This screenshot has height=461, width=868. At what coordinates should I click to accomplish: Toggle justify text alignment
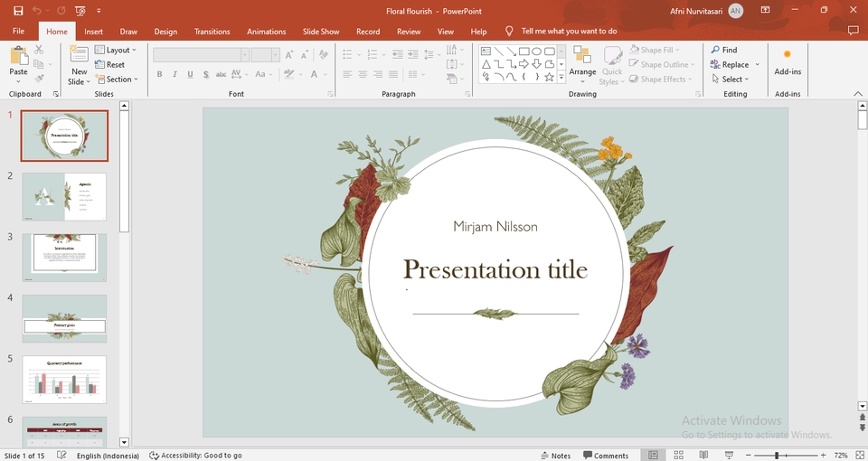point(393,73)
